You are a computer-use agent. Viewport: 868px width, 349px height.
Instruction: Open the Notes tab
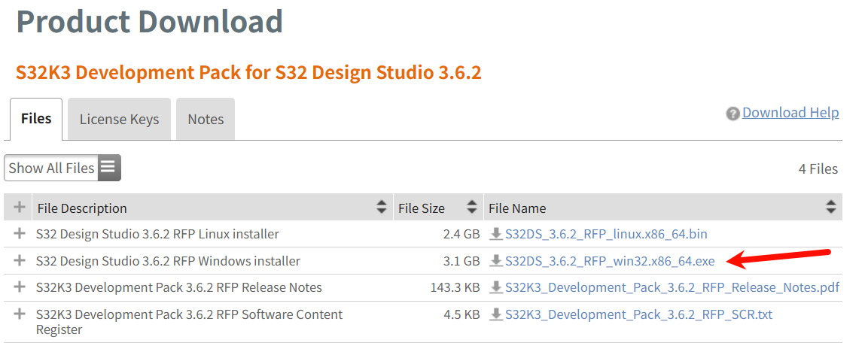tap(206, 119)
